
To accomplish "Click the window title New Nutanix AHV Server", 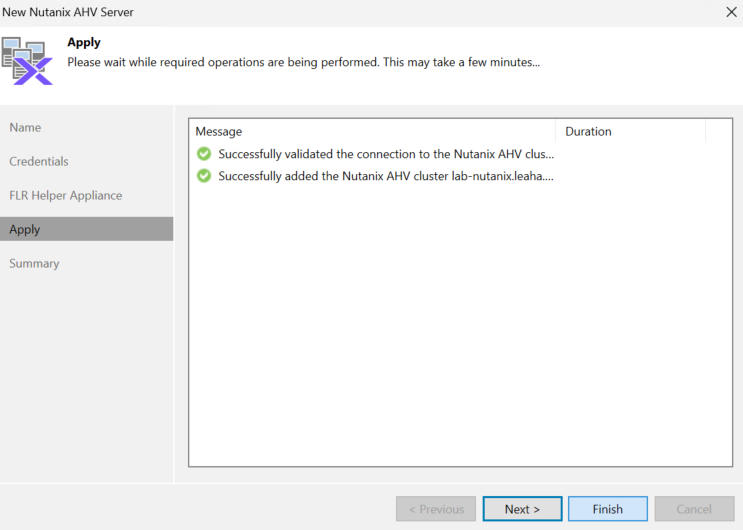I will pos(68,12).
